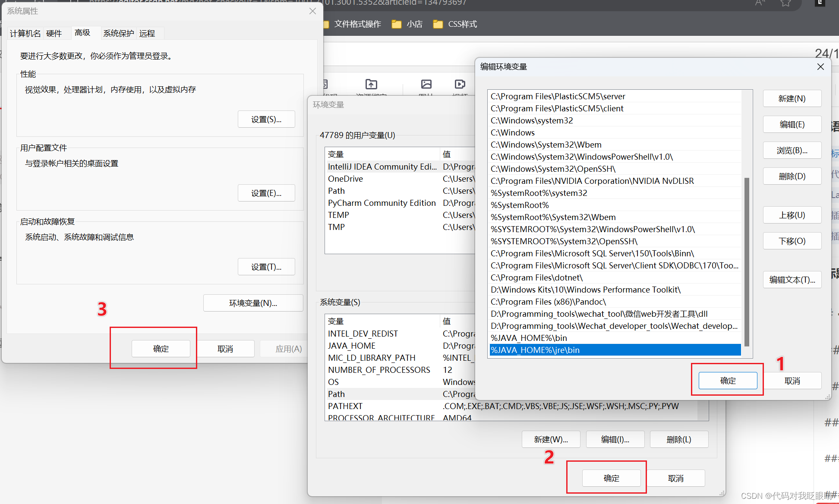Select the C:\Windows\System32\OpenSSH\ entry
Viewport: 839px width, 504px height.
[615, 169]
